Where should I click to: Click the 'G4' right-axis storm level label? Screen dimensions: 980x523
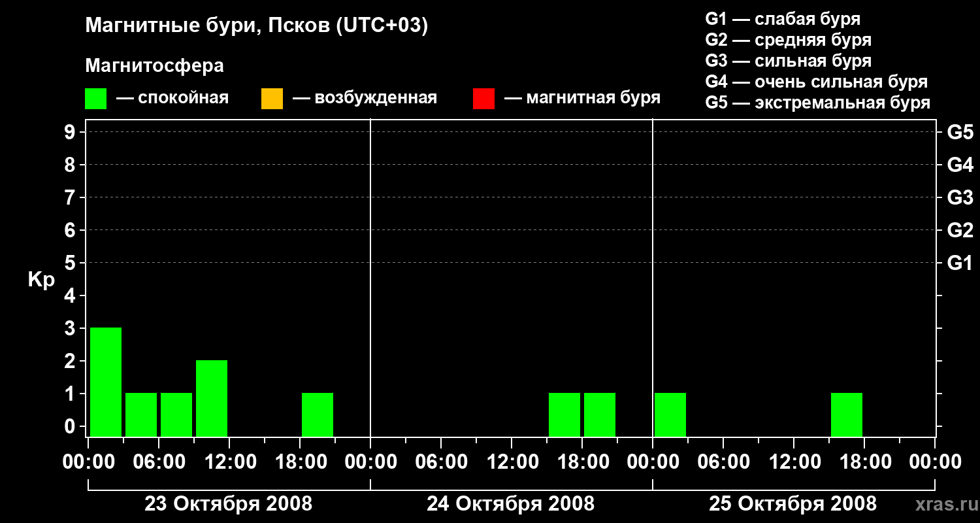coord(960,165)
